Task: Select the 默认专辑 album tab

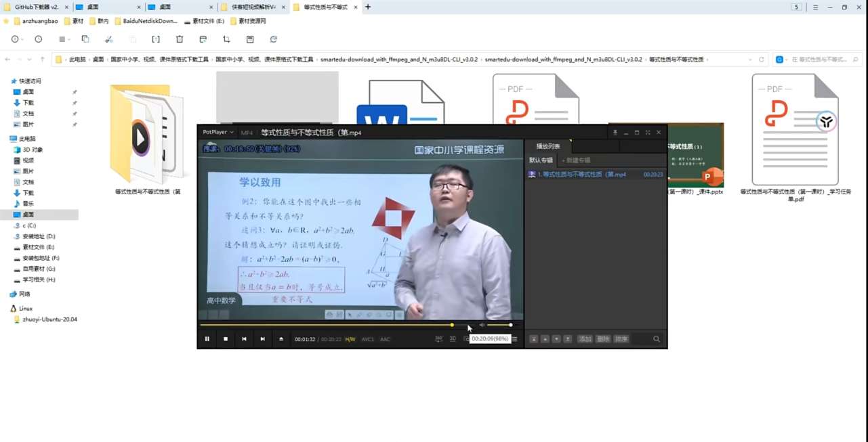Action: 541,160
